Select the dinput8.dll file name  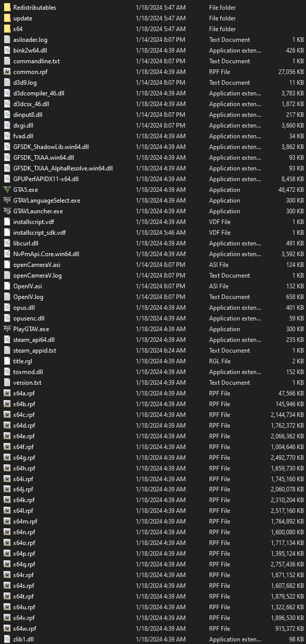click(x=28, y=115)
